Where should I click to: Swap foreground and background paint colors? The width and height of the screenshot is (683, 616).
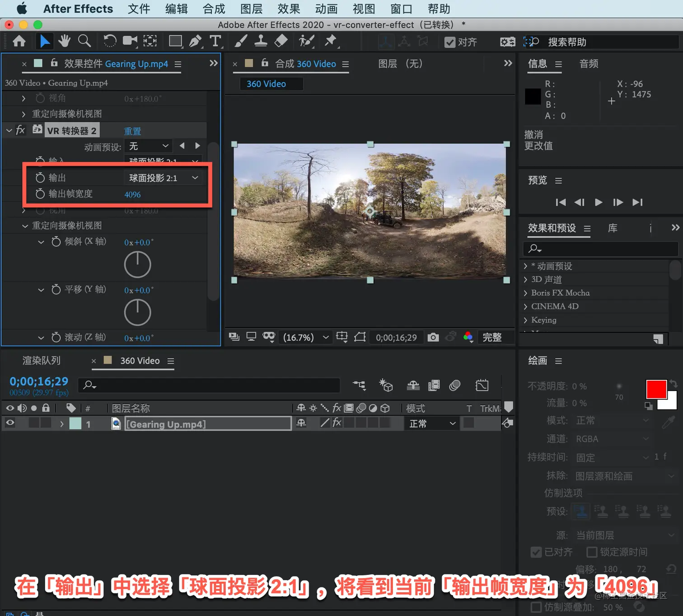(x=673, y=384)
